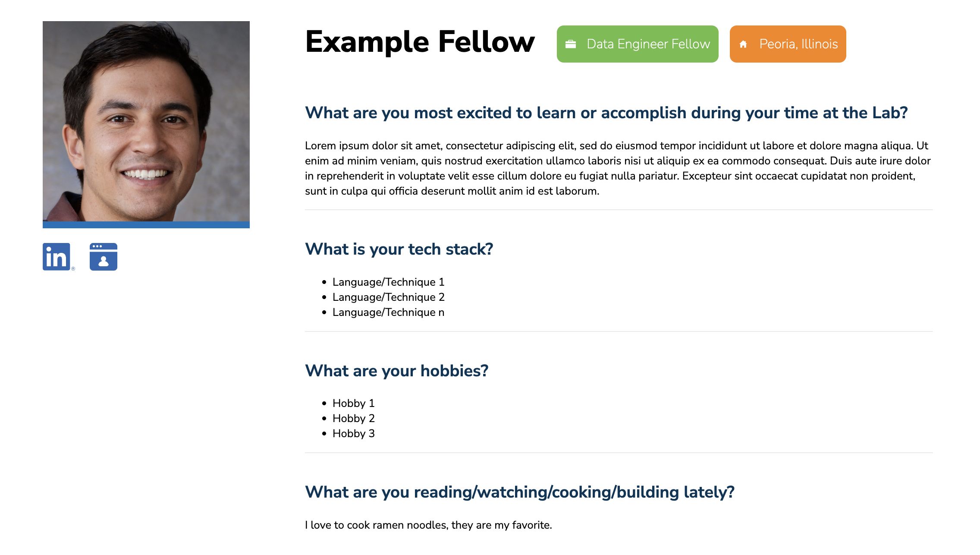Viewport: 980px width, 555px height.
Task: Click the 'What is your tech stack?' heading
Action: pos(399,249)
